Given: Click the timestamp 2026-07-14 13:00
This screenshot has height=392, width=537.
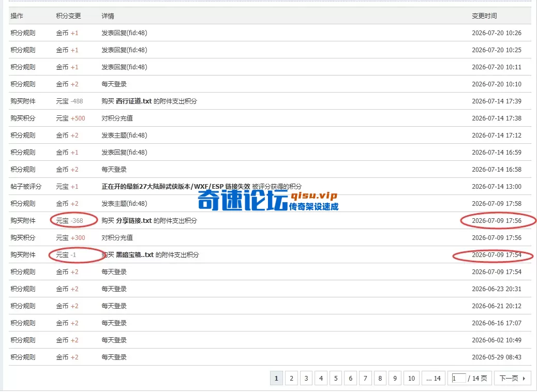Looking at the screenshot, I should click(497, 187).
